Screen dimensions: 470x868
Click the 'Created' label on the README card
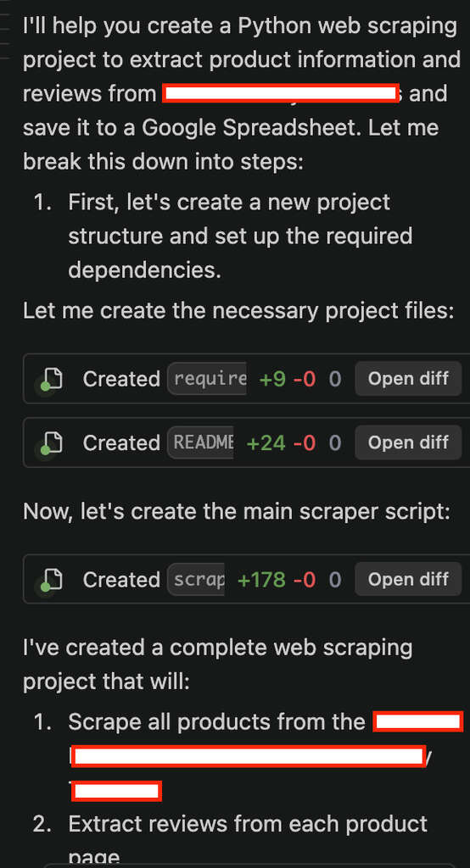pos(121,442)
